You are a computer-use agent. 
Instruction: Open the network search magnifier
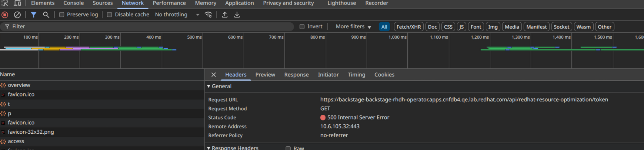pyautogui.click(x=46, y=15)
